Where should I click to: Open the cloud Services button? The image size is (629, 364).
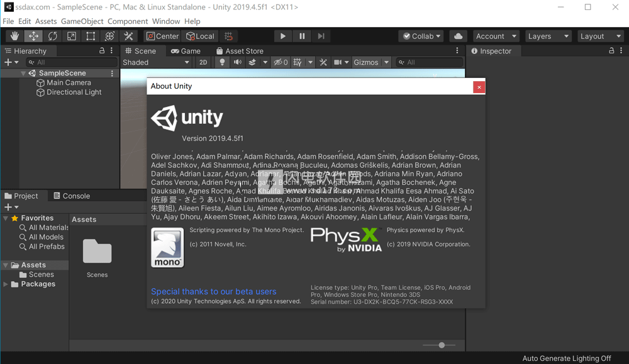[x=458, y=36]
